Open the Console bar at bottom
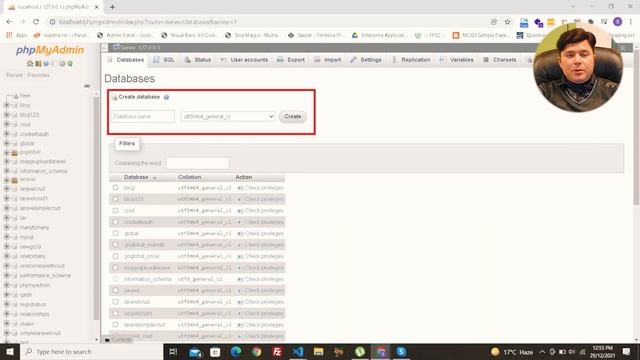 tap(118, 339)
